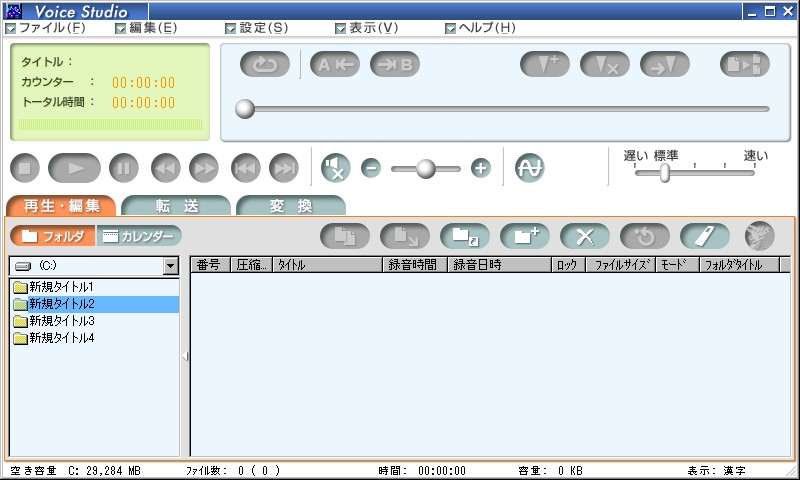Sort by 圧縮 column header

tap(252, 265)
